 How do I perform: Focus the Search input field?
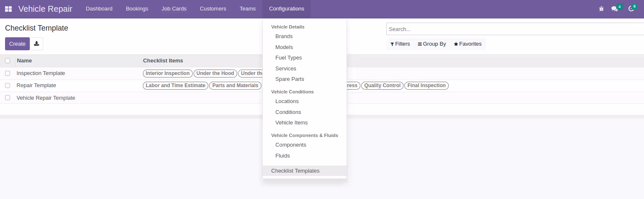[x=515, y=29]
